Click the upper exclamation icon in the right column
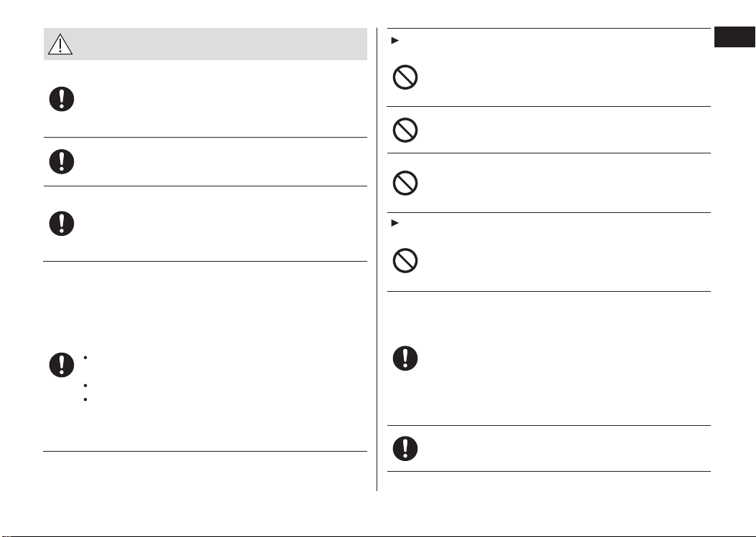The image size is (756, 537). coord(405,358)
